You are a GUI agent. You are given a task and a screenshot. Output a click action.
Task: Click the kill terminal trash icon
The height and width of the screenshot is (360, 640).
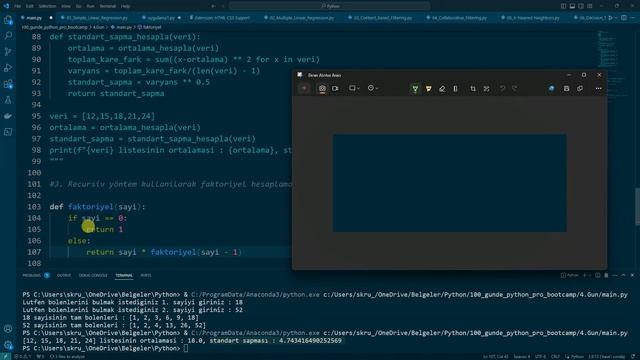pos(606,276)
